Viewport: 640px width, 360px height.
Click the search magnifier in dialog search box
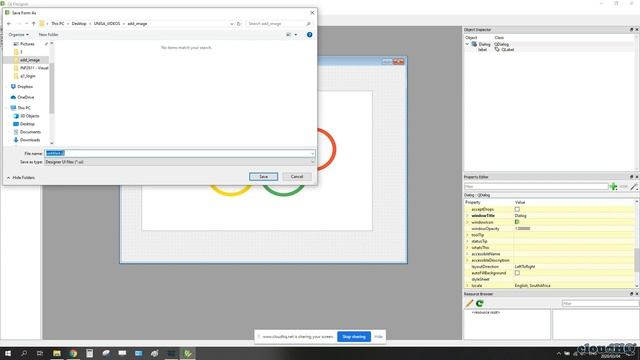[x=308, y=24]
